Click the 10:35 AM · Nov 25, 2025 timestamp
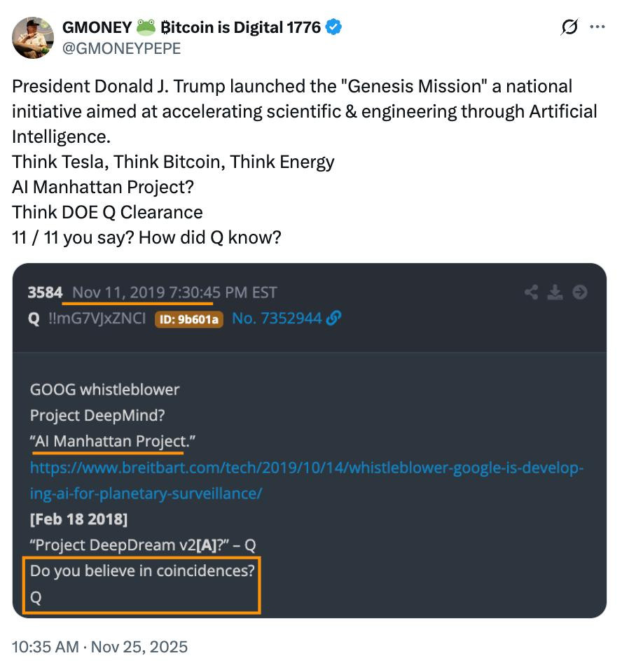This screenshot has width=622, height=672. pyautogui.click(x=100, y=646)
